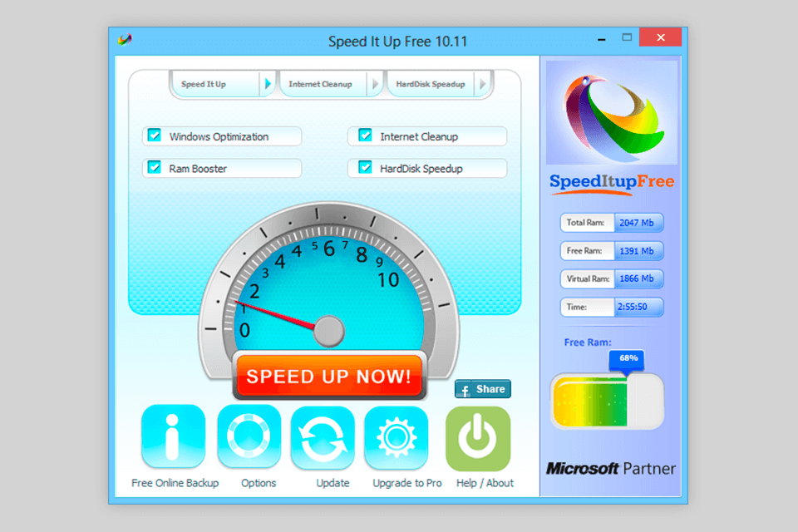Viewport: 798px width, 532px height.
Task: Click the speedometer needle hub
Action: [329, 331]
